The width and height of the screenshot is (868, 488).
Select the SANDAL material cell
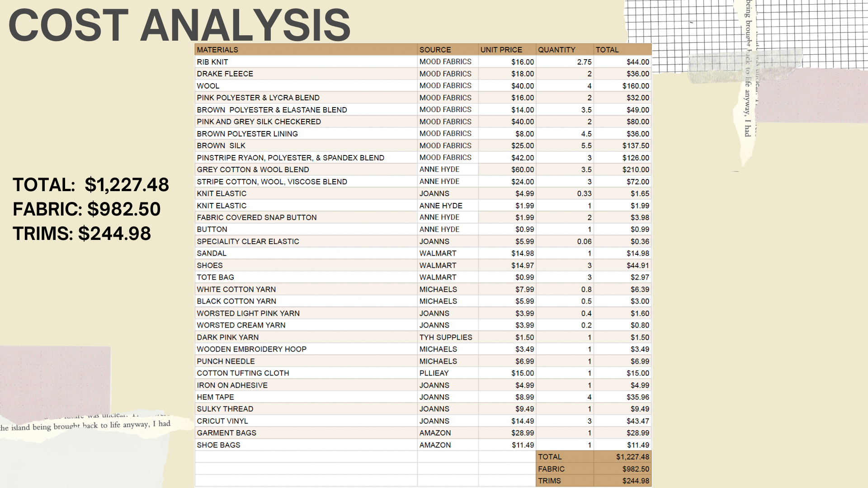pyautogui.click(x=306, y=253)
